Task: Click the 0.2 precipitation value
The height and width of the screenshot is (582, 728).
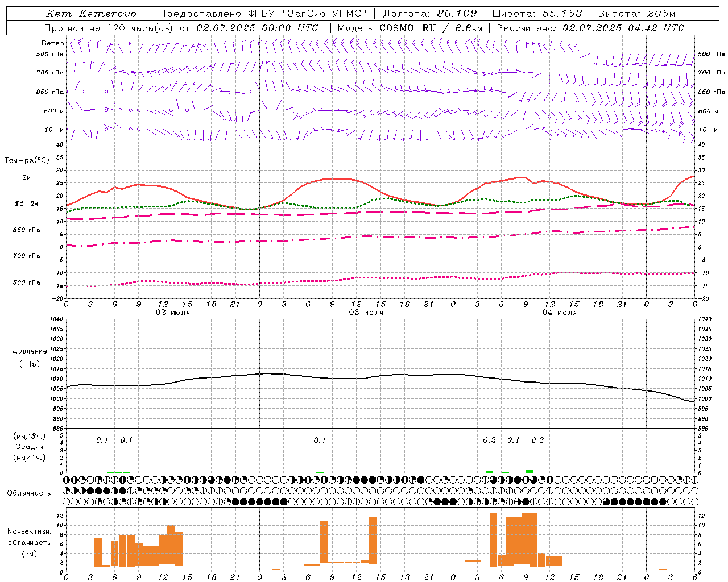Action: click(489, 440)
